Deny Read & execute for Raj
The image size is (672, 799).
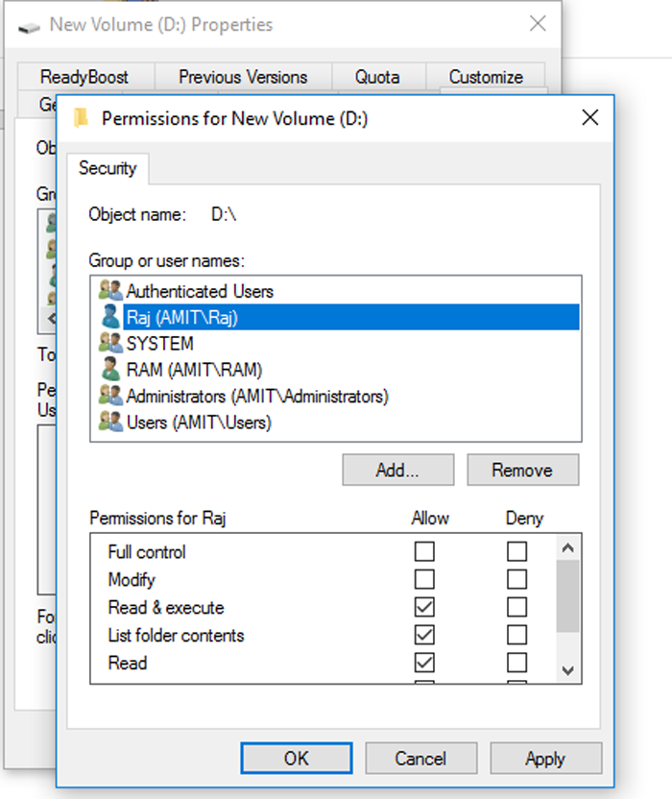516,607
